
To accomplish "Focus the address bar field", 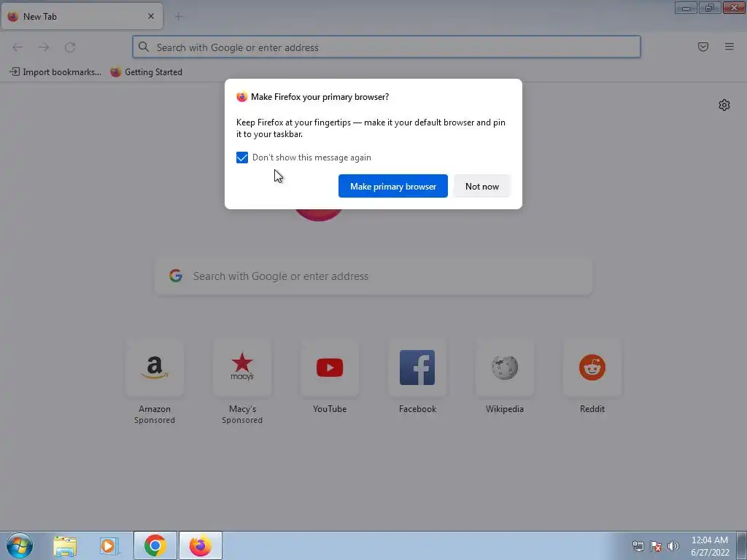I will pyautogui.click(x=387, y=47).
